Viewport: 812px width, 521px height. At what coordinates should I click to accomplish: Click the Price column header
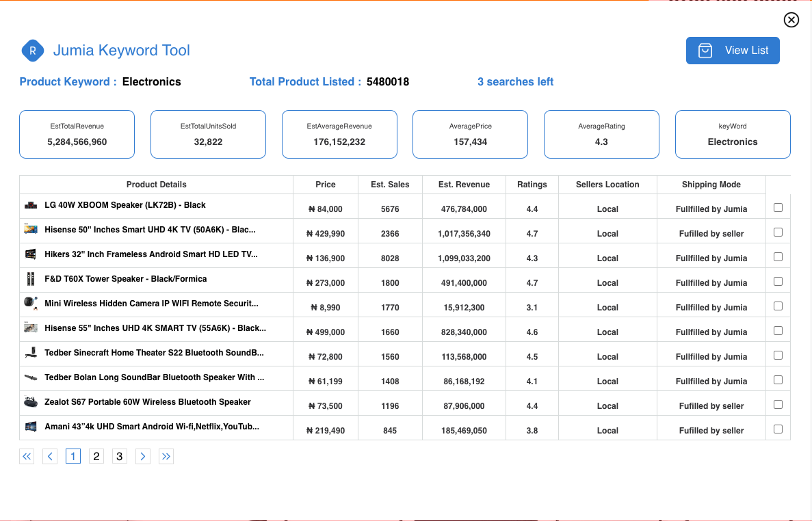pos(326,185)
